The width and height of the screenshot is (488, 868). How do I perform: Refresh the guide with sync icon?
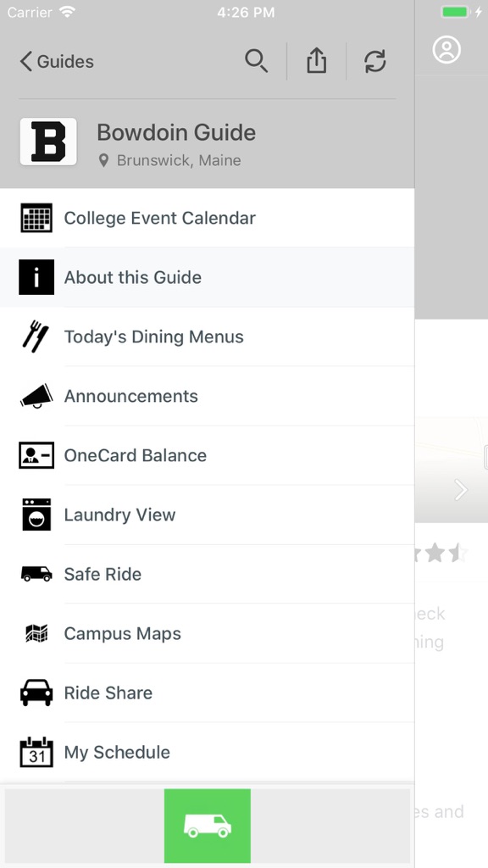click(375, 61)
